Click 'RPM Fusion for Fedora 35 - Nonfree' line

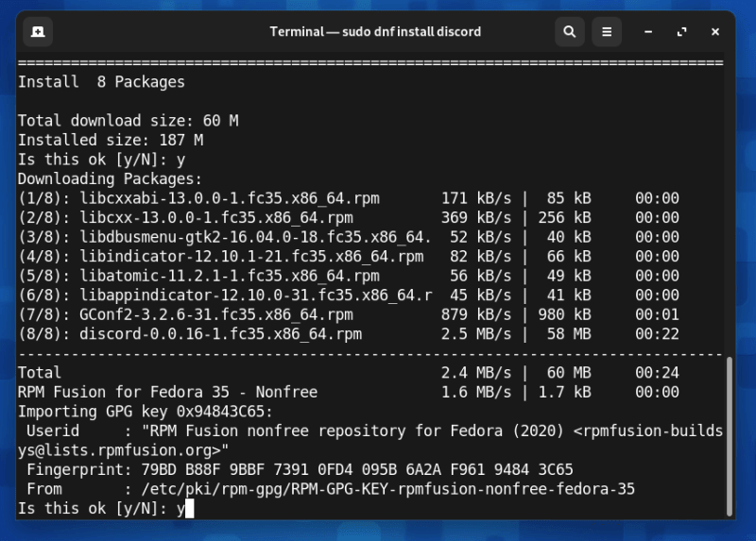pos(167,392)
